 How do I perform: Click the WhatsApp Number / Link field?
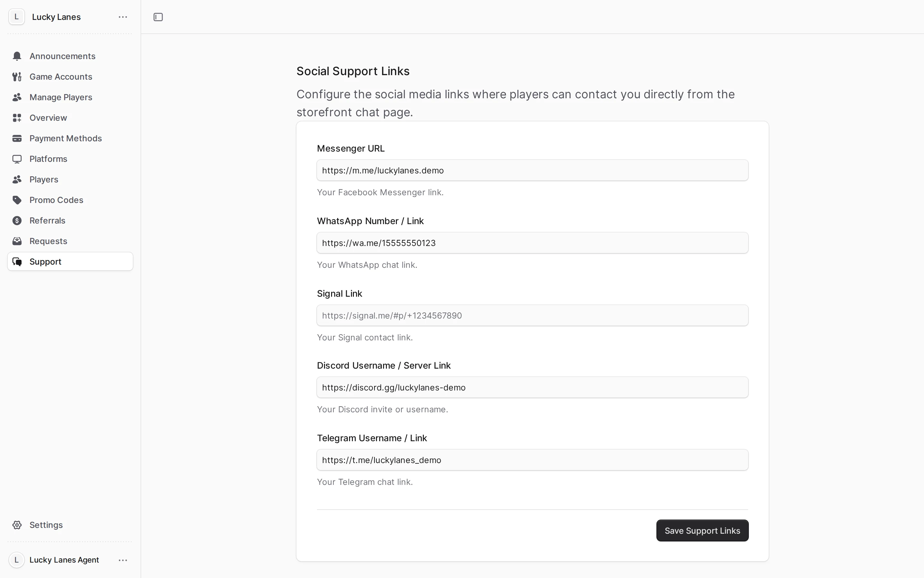click(x=532, y=243)
